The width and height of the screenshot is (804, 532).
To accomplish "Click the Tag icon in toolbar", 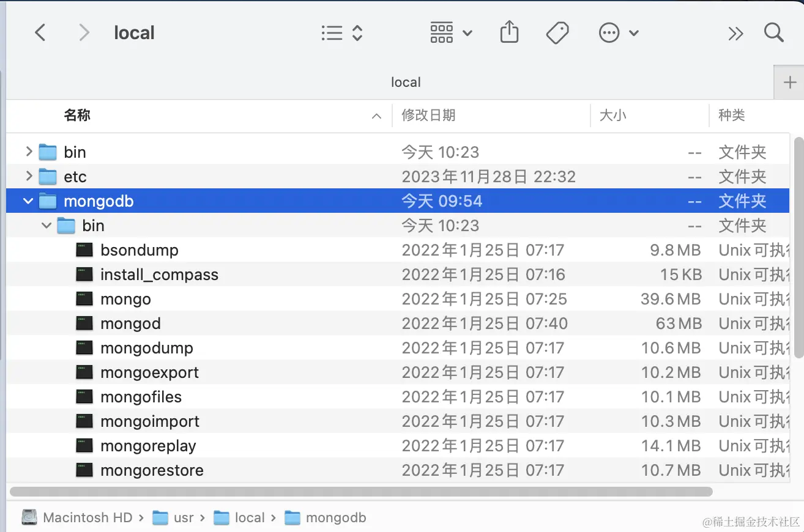I will coord(557,32).
